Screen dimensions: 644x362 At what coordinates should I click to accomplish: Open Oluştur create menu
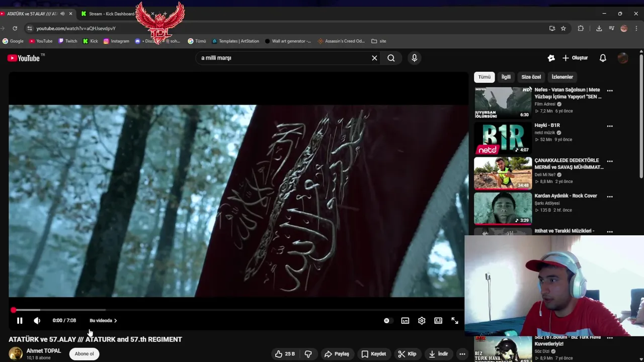coord(575,58)
